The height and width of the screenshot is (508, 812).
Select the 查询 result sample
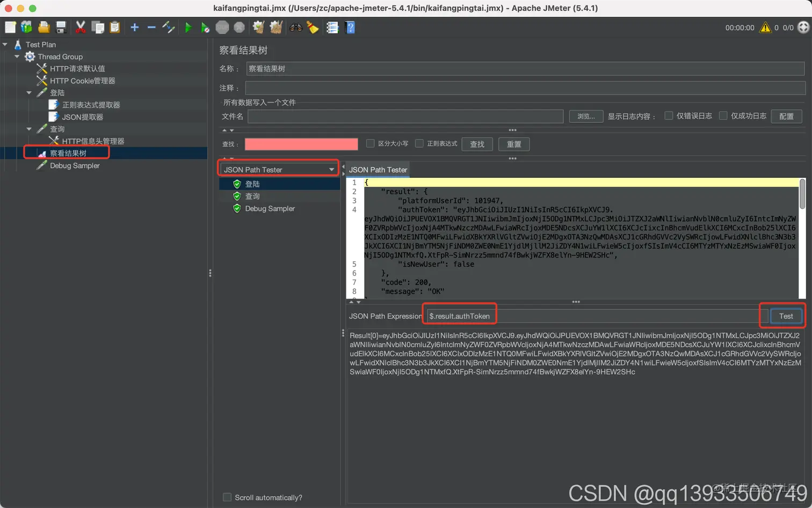coord(252,196)
